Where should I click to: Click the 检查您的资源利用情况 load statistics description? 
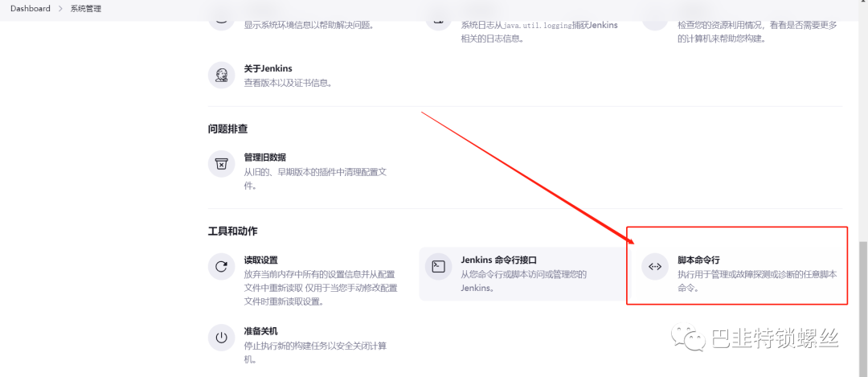(x=759, y=32)
